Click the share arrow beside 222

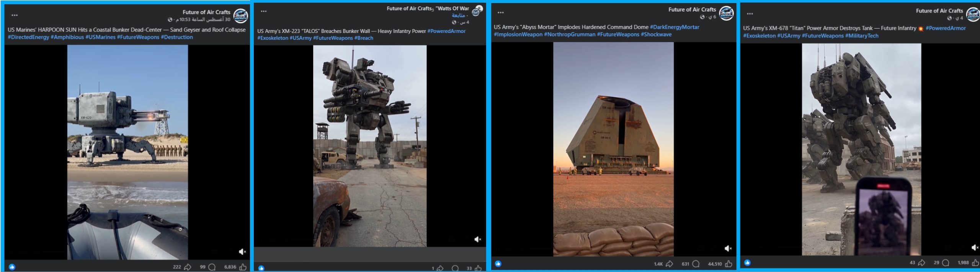pos(188,267)
